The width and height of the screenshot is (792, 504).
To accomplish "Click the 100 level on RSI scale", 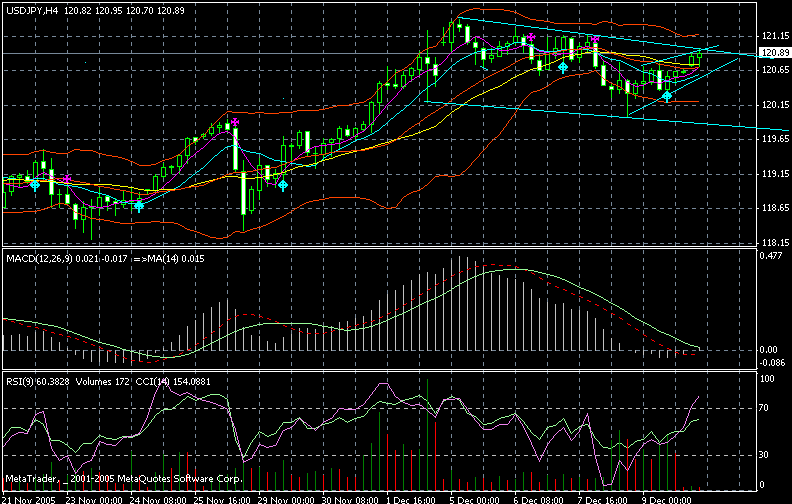I will click(x=767, y=379).
